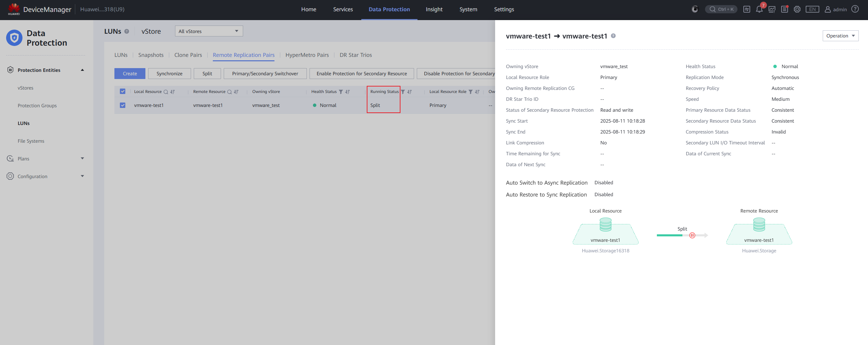Sort by the Health Status column

(x=347, y=92)
